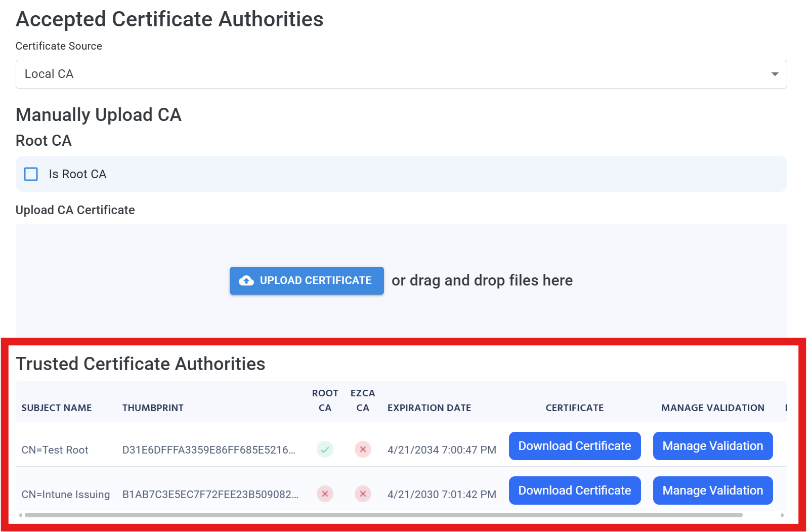The width and height of the screenshot is (812, 532).
Task: Download certificate for CN=Test Root
Action: (x=574, y=446)
